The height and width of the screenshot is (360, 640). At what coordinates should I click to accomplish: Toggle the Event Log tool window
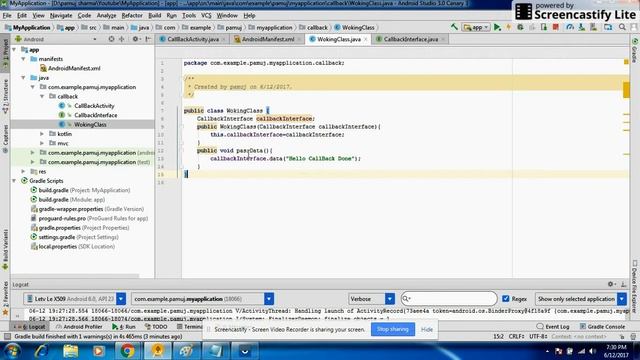click(x=553, y=327)
